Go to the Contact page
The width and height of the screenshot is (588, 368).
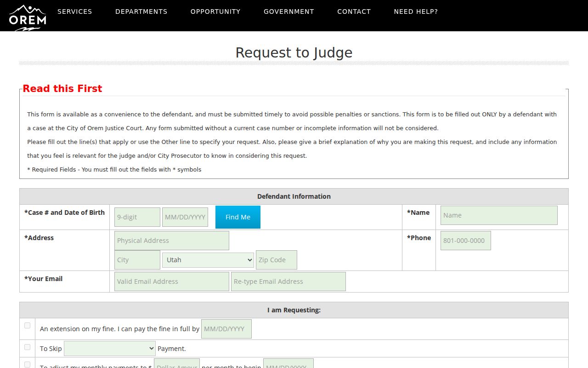pos(354,11)
